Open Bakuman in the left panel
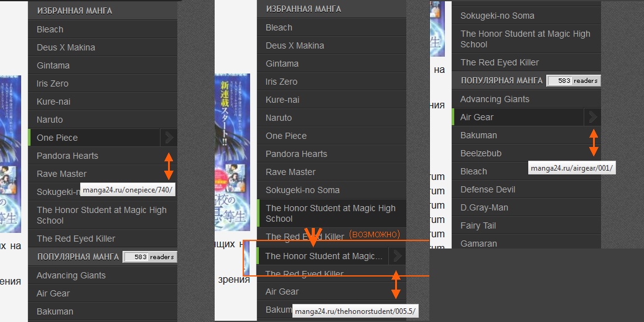The image size is (644, 322). click(103, 311)
